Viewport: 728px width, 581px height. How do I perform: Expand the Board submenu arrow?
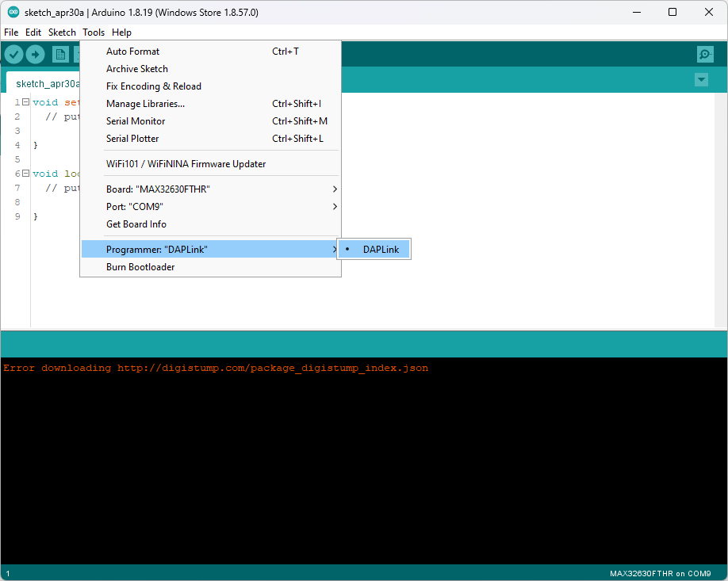(335, 189)
